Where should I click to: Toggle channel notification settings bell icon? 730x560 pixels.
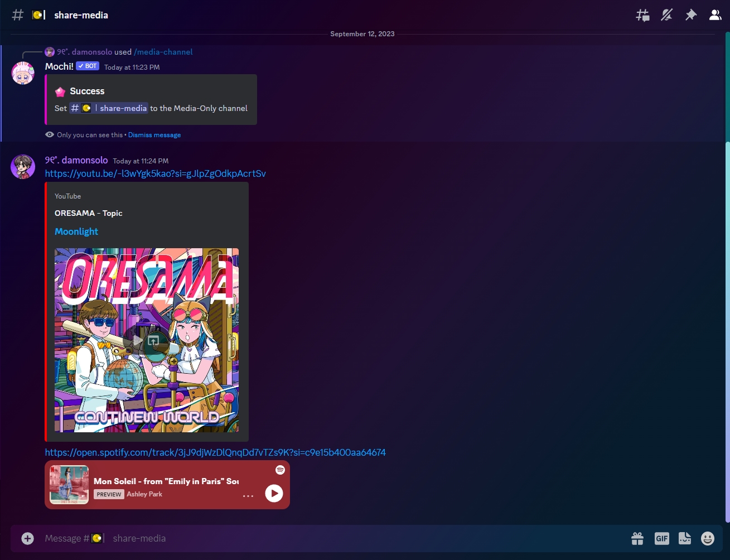(x=666, y=15)
